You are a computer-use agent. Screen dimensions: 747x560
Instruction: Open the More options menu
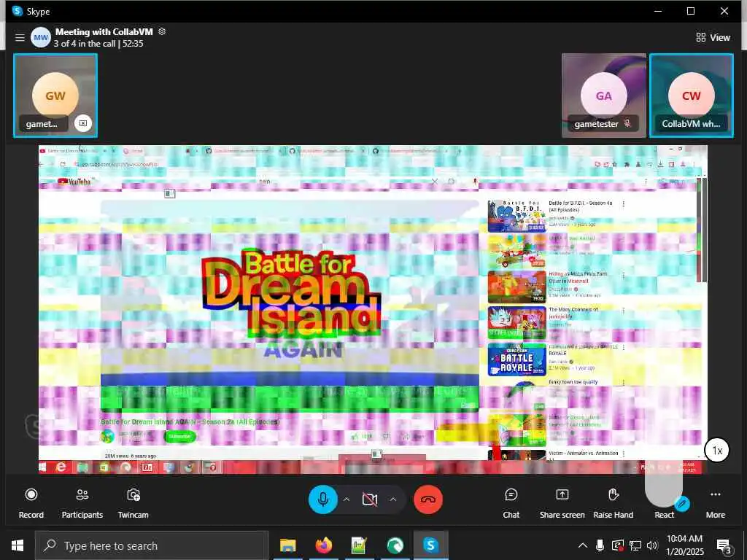pyautogui.click(x=715, y=503)
